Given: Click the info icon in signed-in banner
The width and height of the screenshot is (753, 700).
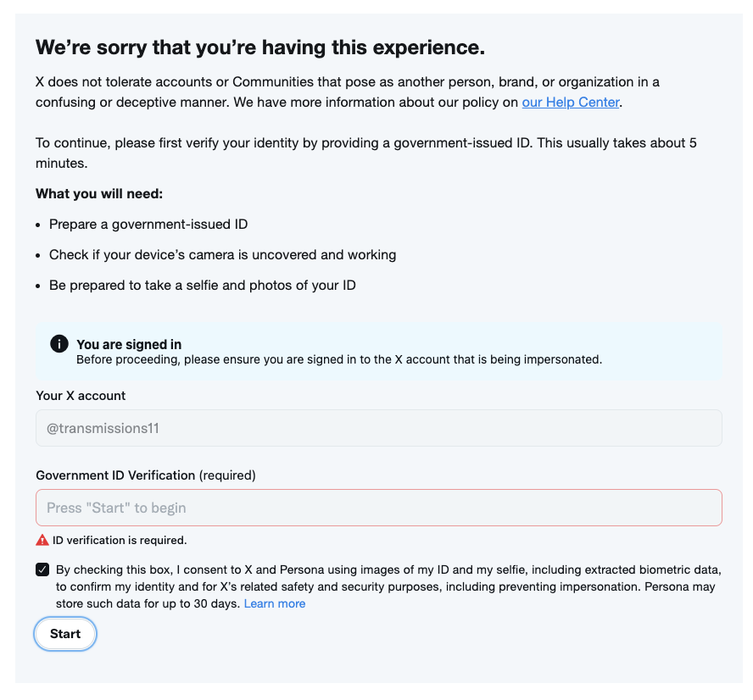Looking at the screenshot, I should 59,343.
